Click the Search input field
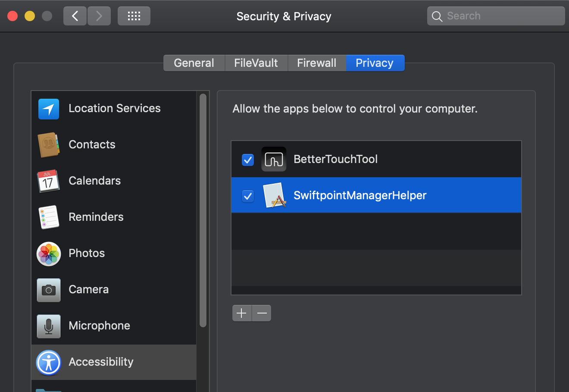This screenshot has height=392, width=569. pyautogui.click(x=496, y=16)
